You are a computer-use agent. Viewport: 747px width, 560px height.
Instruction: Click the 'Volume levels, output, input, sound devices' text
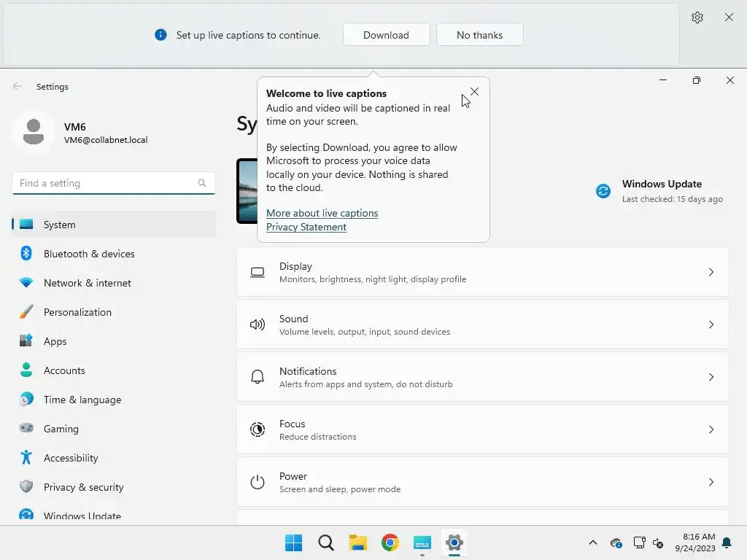click(365, 332)
